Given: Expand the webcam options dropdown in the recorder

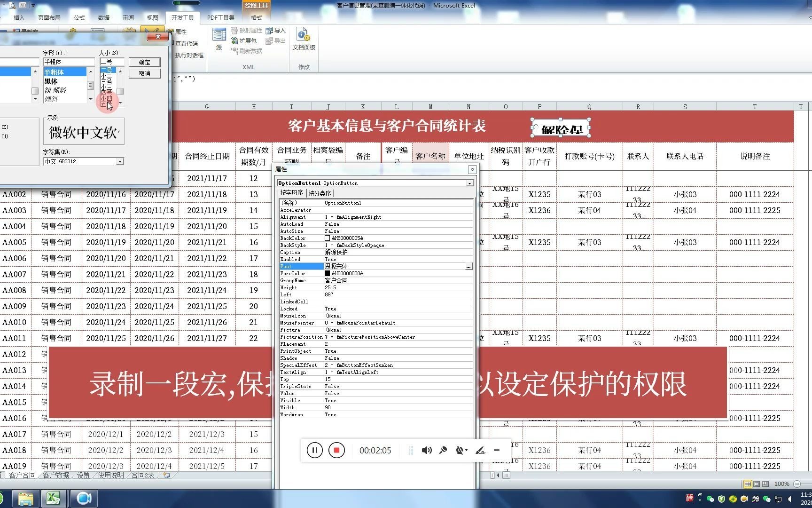Looking at the screenshot, I should tap(466, 450).
